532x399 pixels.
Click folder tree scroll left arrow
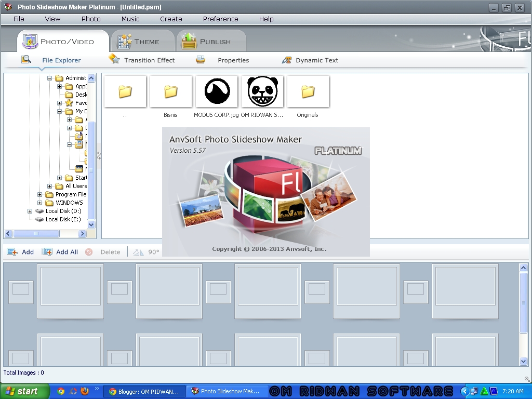pyautogui.click(x=8, y=233)
